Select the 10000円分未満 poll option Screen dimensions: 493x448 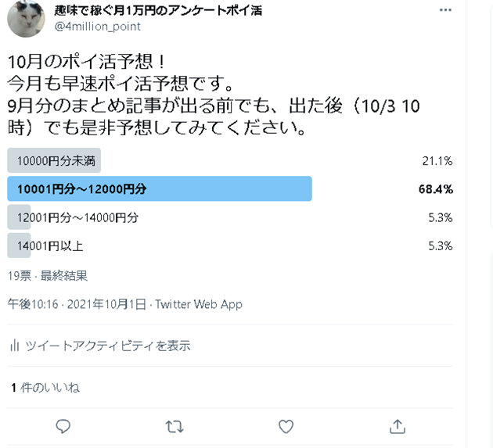point(55,161)
